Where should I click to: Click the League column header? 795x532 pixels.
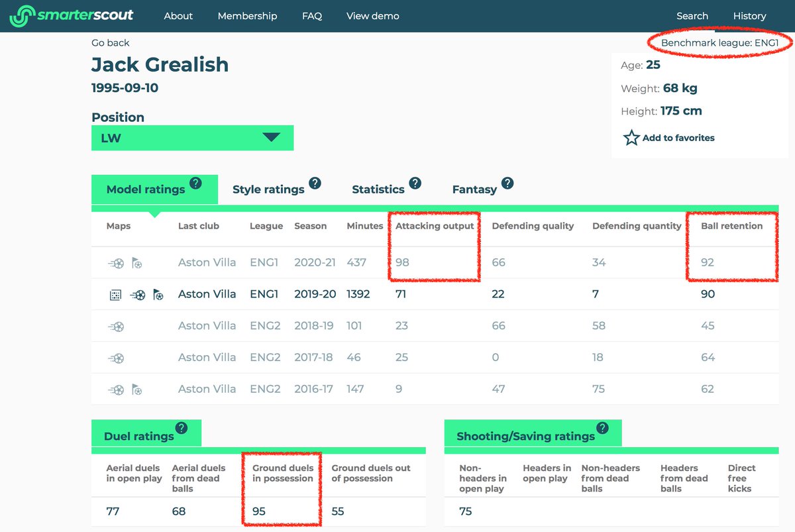[266, 226]
